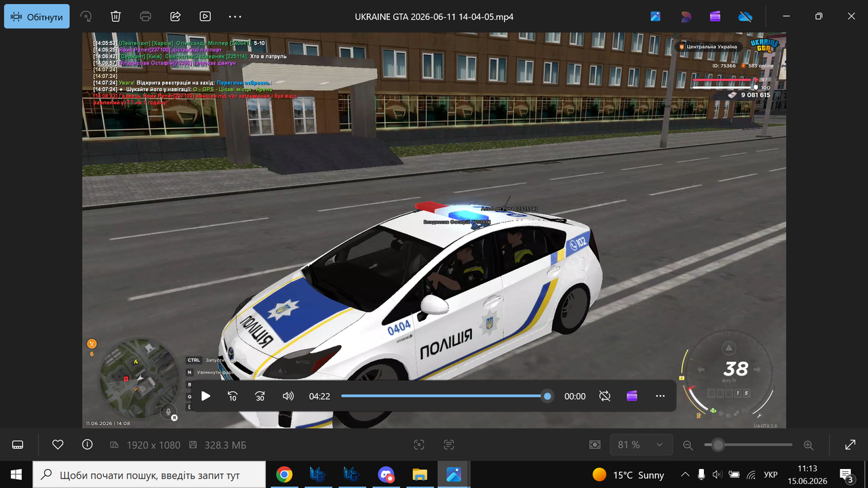Toggle the filmstrip icon at bottom left
Screen dimensions: 868x488
tap(18, 445)
